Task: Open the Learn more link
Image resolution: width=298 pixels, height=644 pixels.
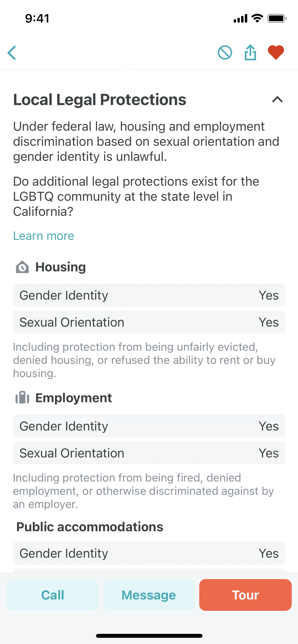Action: tap(44, 236)
